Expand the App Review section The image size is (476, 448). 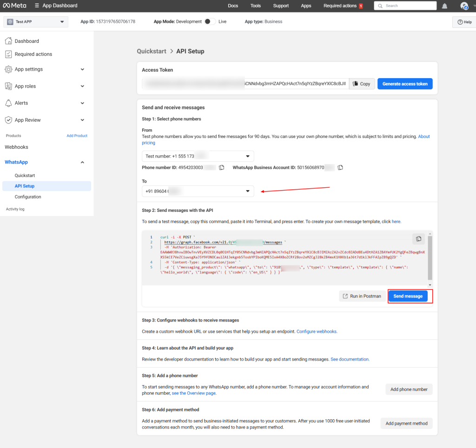[x=82, y=120]
